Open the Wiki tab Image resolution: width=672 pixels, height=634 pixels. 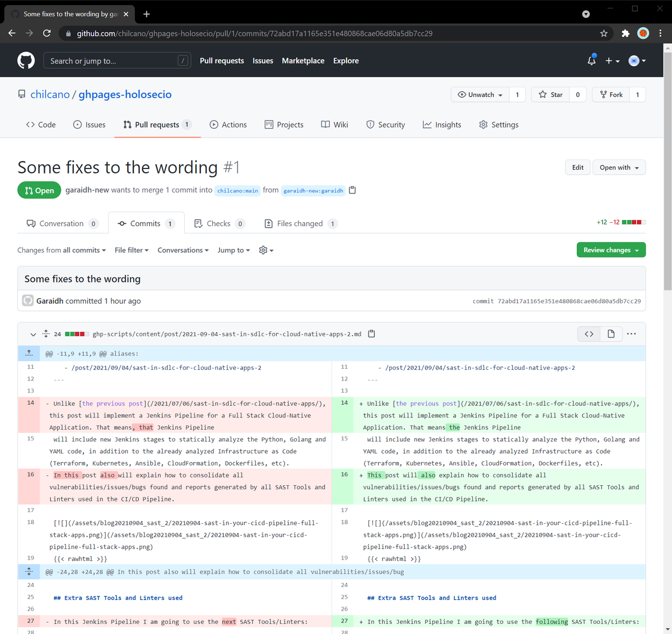coord(334,125)
